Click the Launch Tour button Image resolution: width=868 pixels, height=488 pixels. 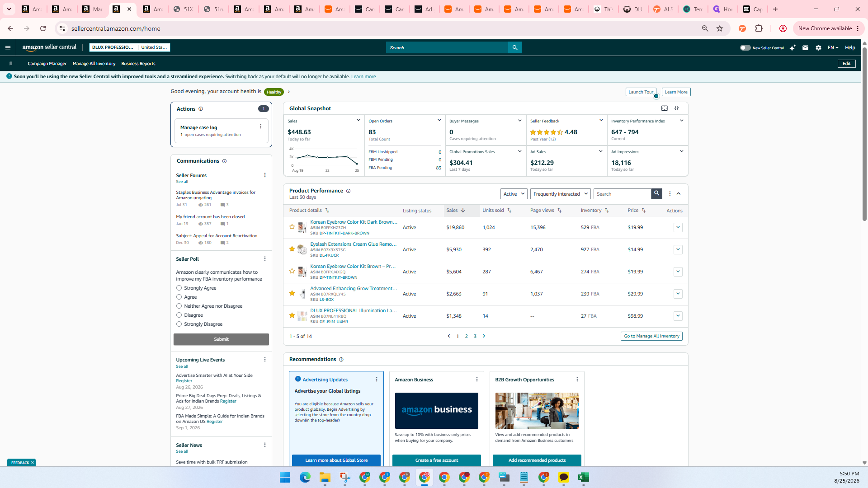click(641, 92)
